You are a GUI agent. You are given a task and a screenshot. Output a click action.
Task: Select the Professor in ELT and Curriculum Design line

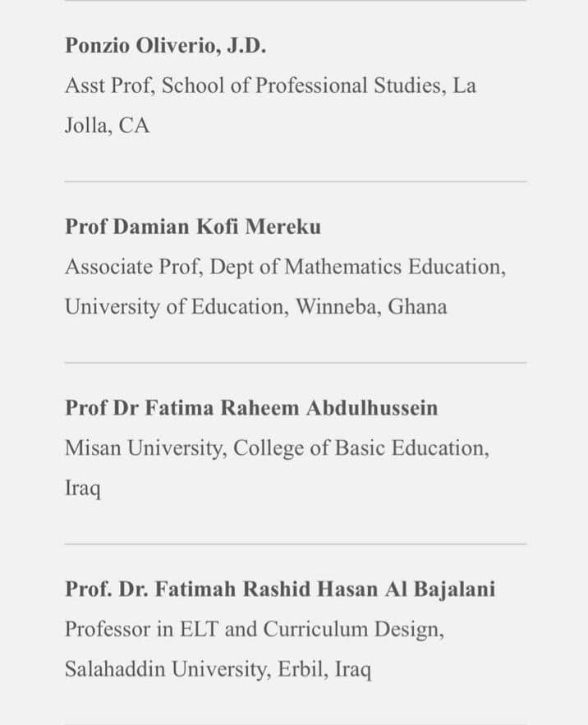pos(255,630)
